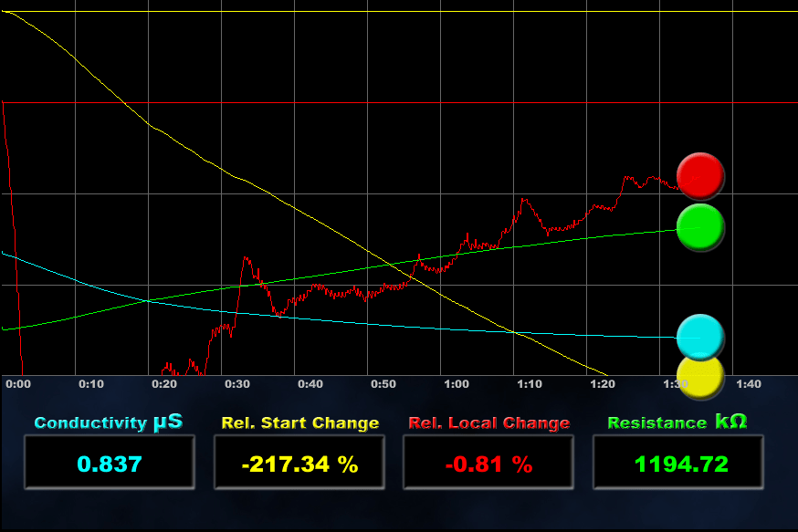
Task: Click the 1:40 time axis label
Action: click(749, 384)
